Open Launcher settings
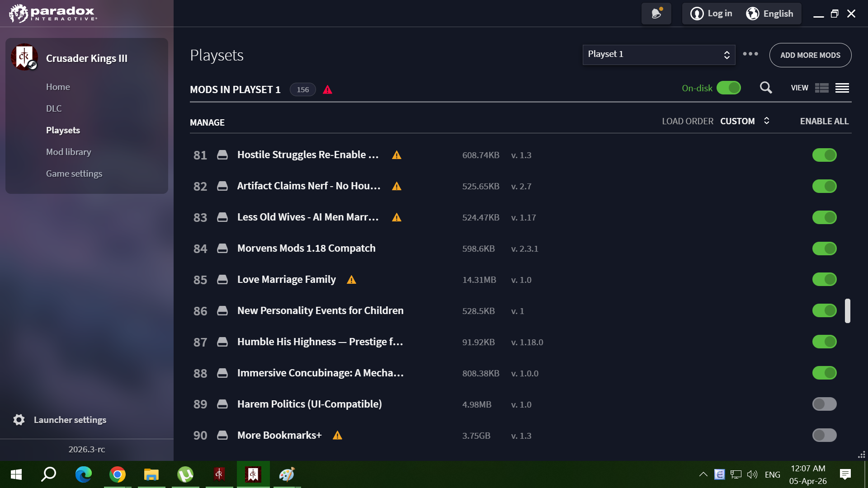Image resolution: width=868 pixels, height=488 pixels. coord(70,420)
